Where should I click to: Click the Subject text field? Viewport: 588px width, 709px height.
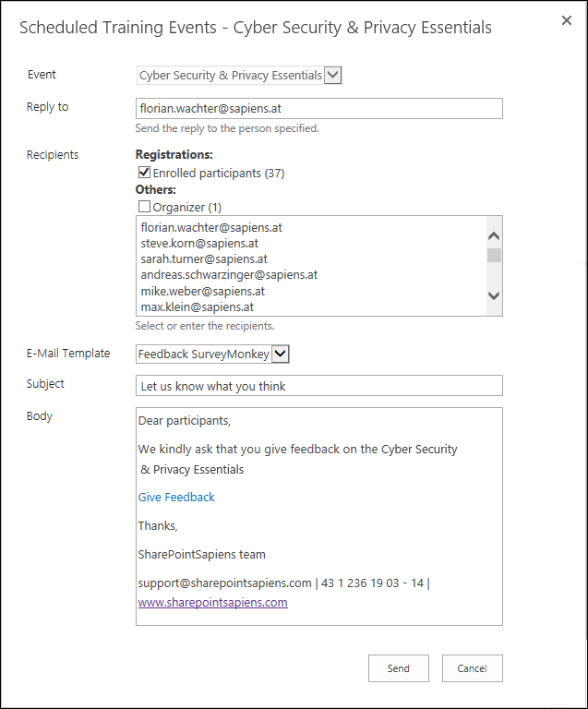point(318,386)
